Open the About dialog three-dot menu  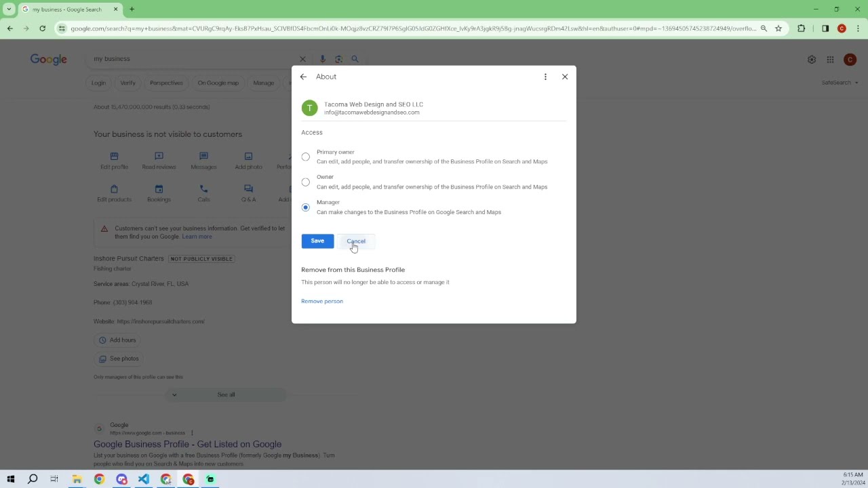tap(545, 77)
